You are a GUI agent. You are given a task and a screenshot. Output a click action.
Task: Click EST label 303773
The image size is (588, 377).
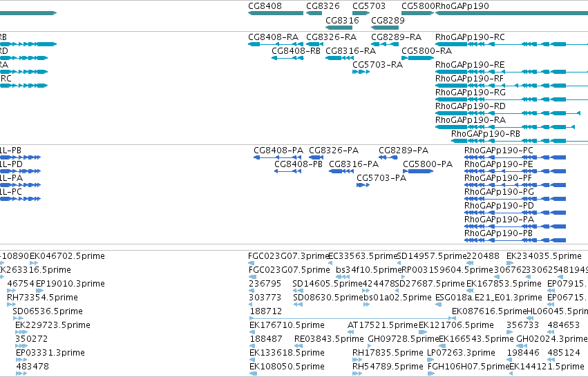[x=265, y=298]
